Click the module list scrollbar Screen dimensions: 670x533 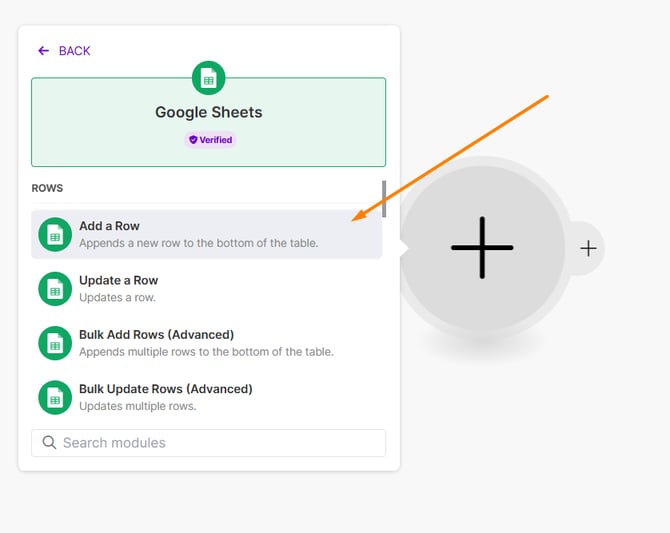[x=384, y=198]
